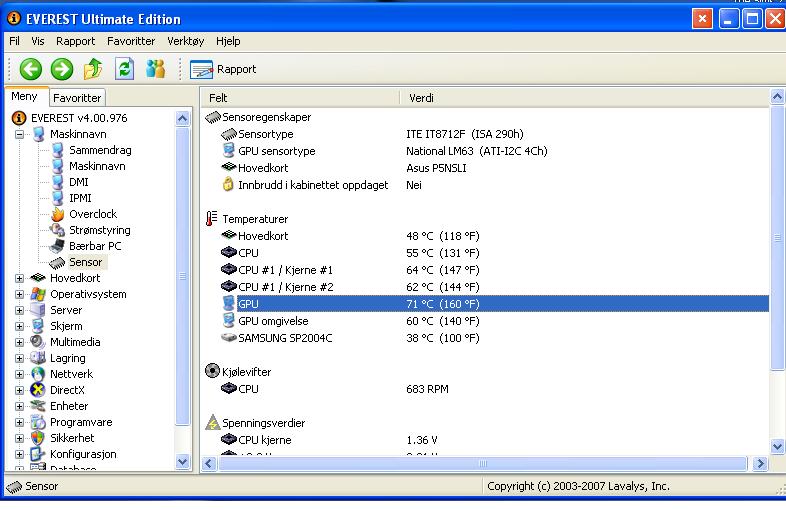
Task: Click the DirectX tree icon
Action: tap(38, 390)
